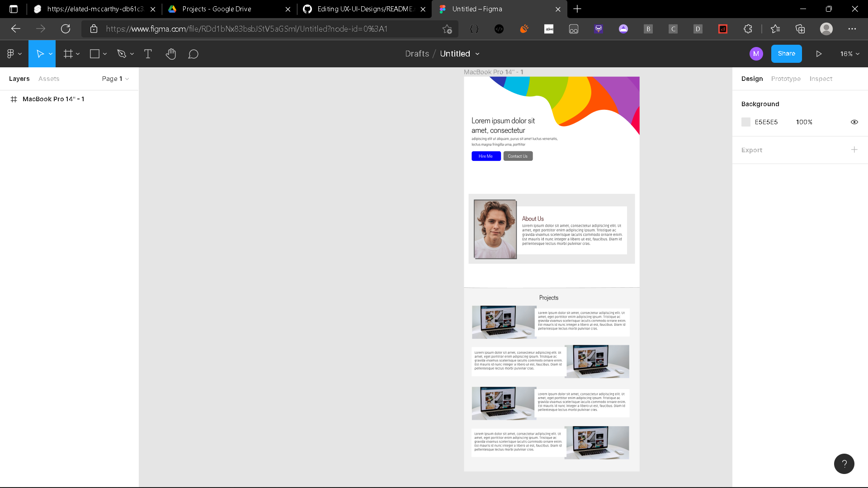
Task: Select the Pen tool
Action: point(122,54)
